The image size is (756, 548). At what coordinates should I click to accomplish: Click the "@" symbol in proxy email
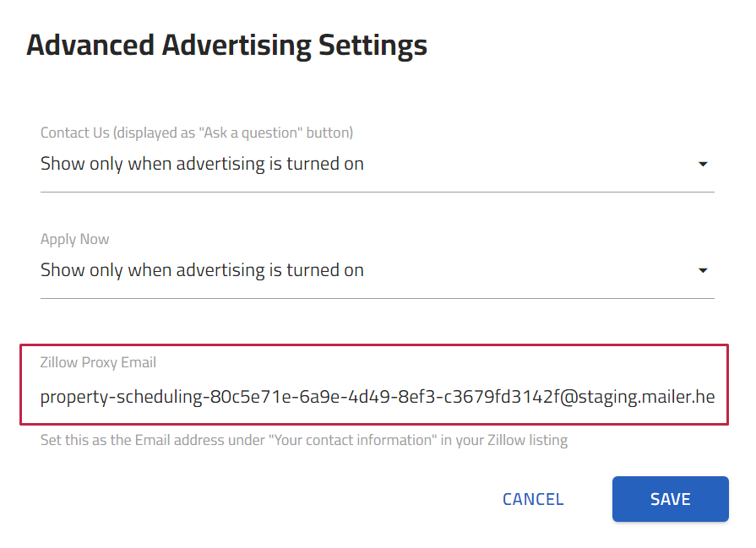(x=568, y=396)
